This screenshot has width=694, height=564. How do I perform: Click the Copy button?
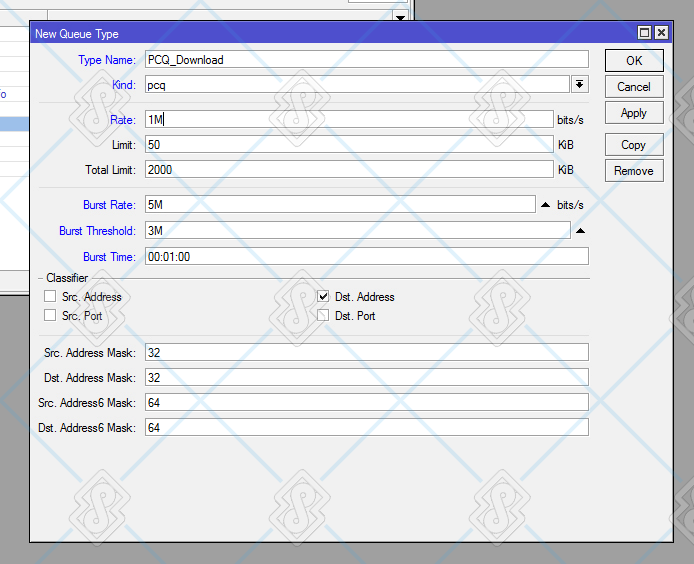click(634, 145)
